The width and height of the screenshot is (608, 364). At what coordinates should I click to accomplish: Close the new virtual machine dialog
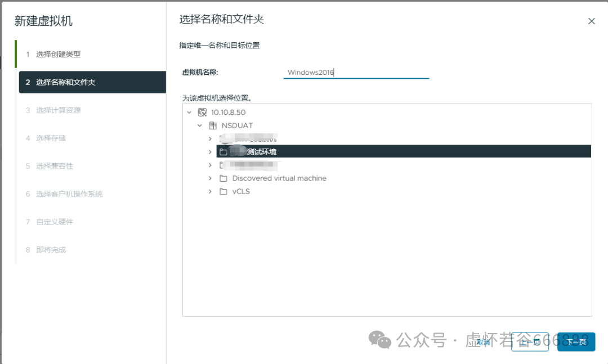(591, 21)
